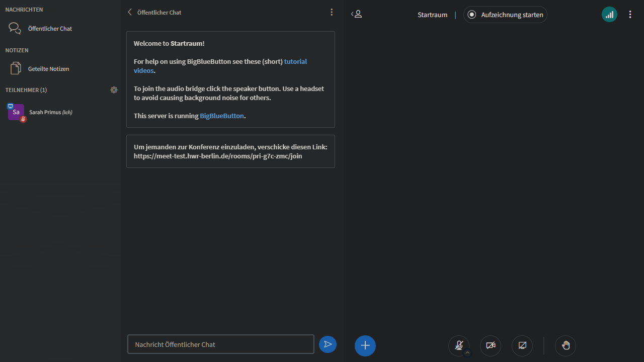Unmute the microphone
This screenshot has width=644, height=362.
(458, 345)
